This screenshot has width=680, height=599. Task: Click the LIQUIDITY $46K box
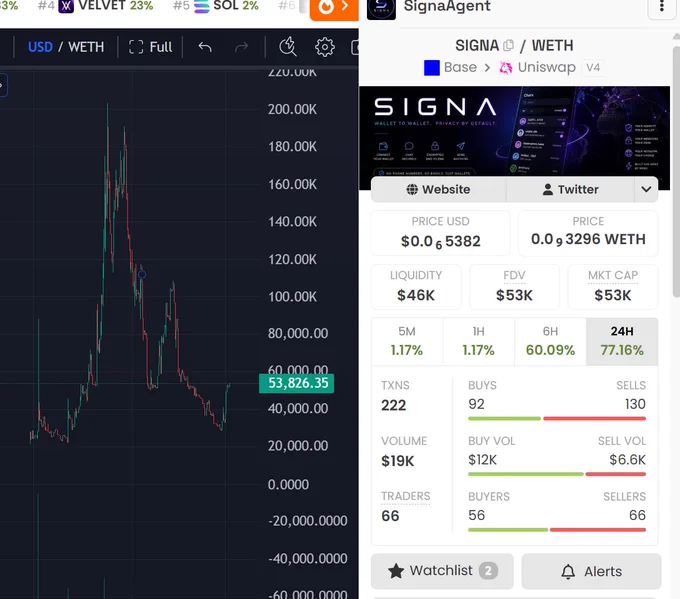[416, 287]
